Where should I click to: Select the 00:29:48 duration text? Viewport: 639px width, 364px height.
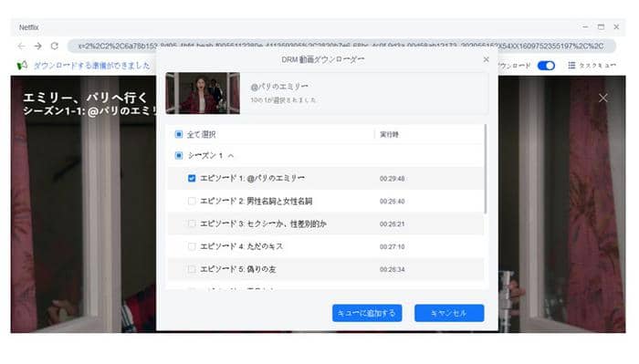click(x=392, y=178)
